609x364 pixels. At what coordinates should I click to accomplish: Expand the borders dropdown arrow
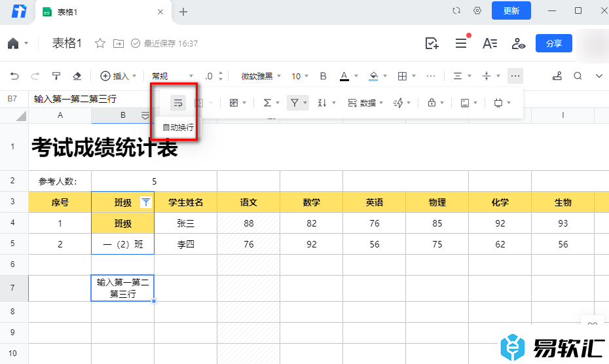(414, 76)
